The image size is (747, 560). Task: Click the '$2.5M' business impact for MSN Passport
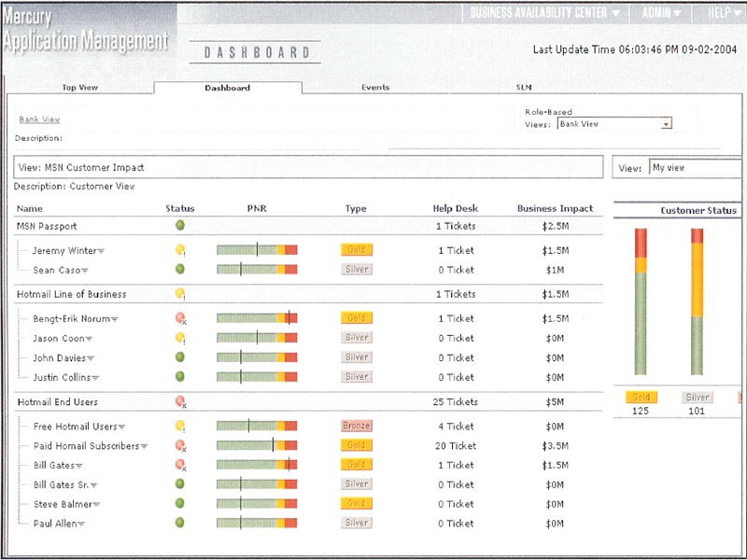pos(556,226)
